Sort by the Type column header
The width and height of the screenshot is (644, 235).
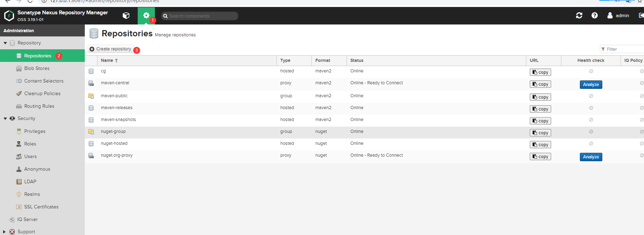click(x=294, y=60)
